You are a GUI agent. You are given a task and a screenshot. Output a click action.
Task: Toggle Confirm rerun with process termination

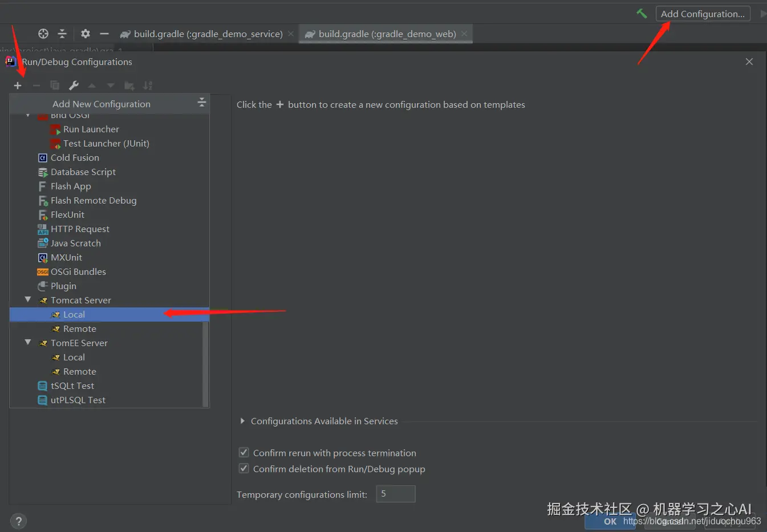coord(244,453)
